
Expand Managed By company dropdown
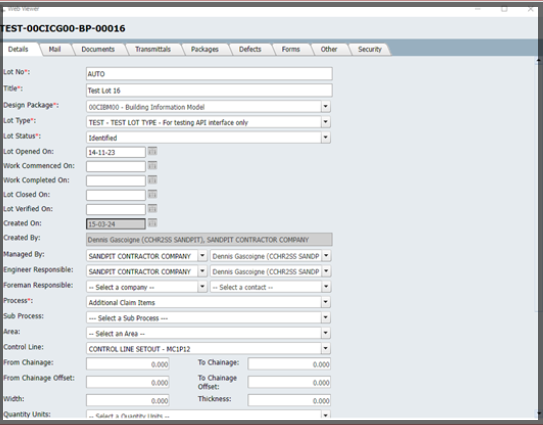202,256
